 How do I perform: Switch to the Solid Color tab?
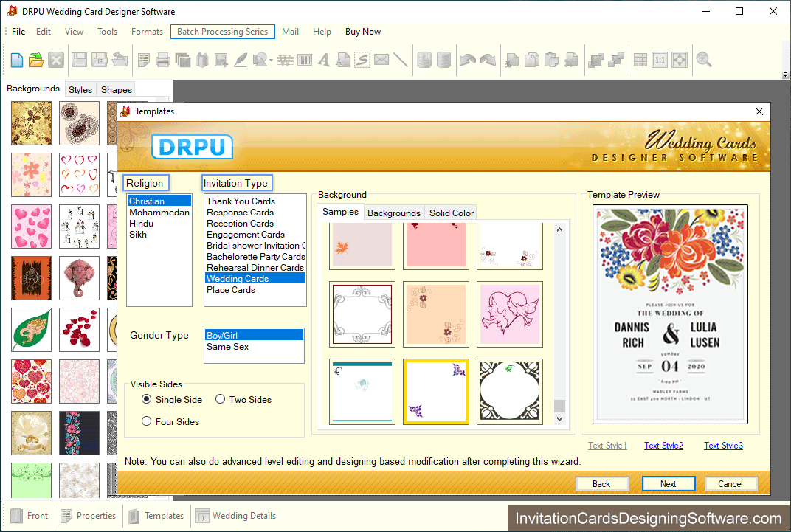click(452, 213)
